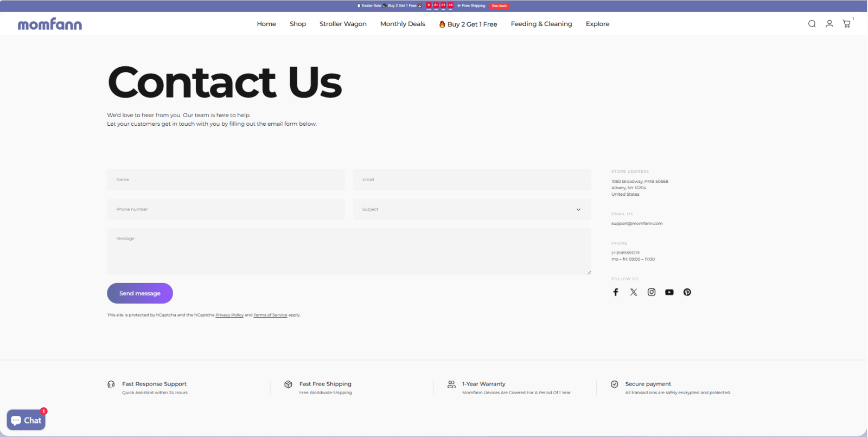
Task: Open the Stroller Wagon menu item
Action: point(343,24)
